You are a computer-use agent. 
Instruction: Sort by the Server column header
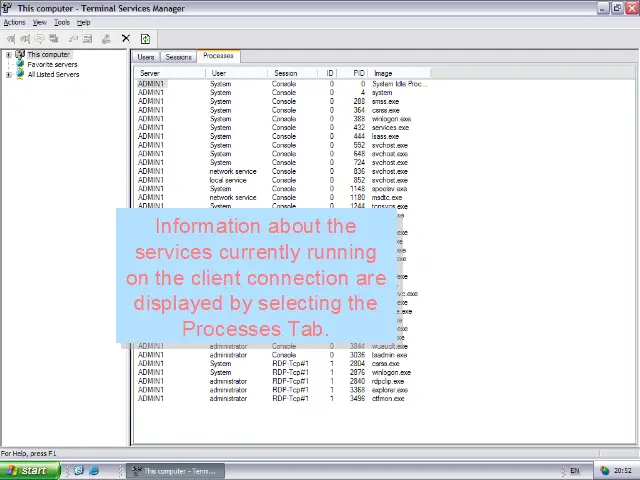click(x=170, y=73)
